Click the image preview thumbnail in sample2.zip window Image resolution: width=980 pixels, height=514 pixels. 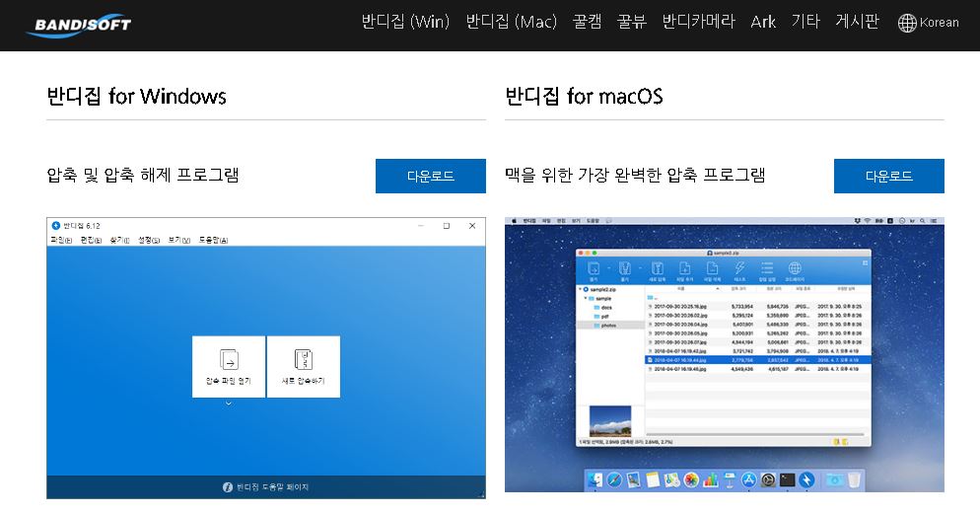pyautogui.click(x=610, y=421)
